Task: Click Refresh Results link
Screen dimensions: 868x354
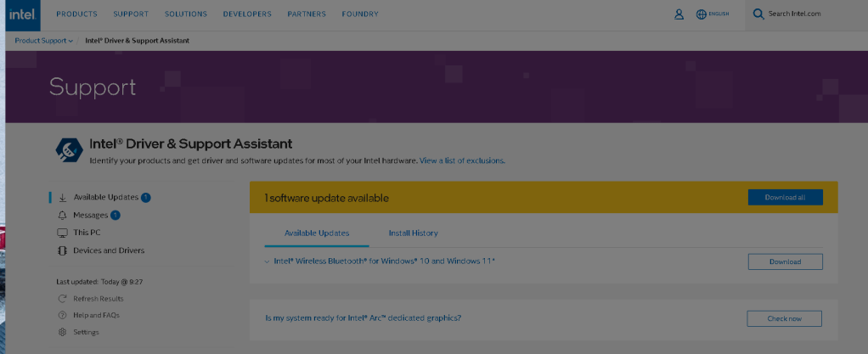Action: click(x=98, y=299)
